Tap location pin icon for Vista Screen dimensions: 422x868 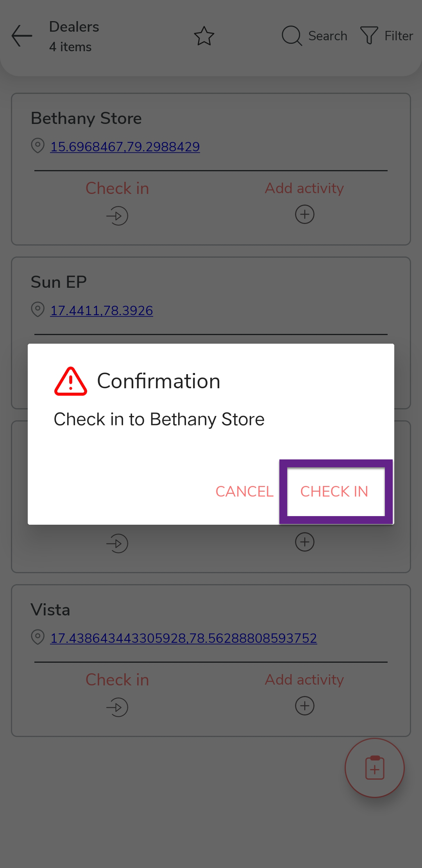click(x=38, y=637)
